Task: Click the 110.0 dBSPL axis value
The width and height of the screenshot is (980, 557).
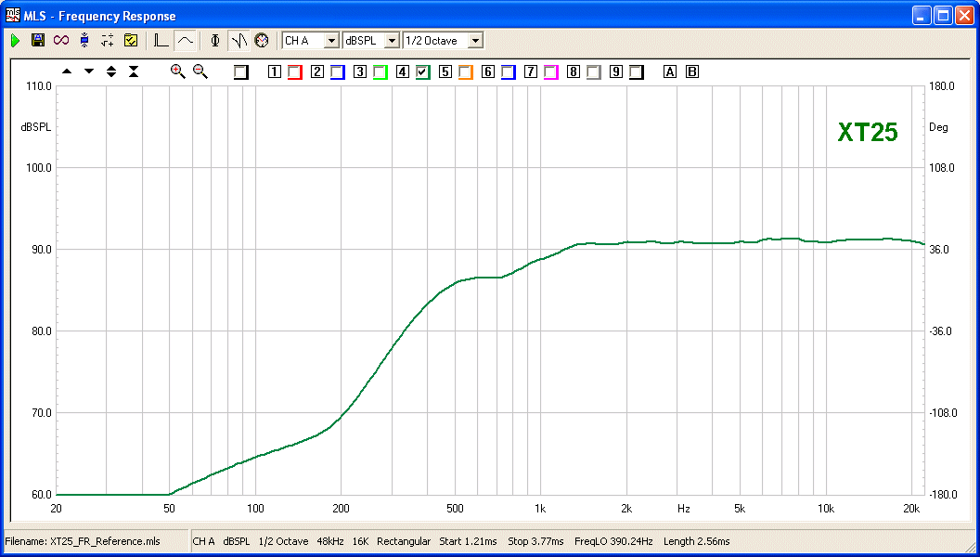Action: tap(39, 86)
